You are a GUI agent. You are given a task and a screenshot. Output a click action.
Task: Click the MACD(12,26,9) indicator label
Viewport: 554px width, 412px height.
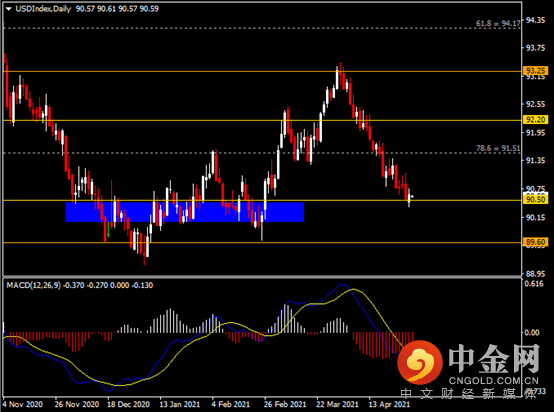click(34, 285)
